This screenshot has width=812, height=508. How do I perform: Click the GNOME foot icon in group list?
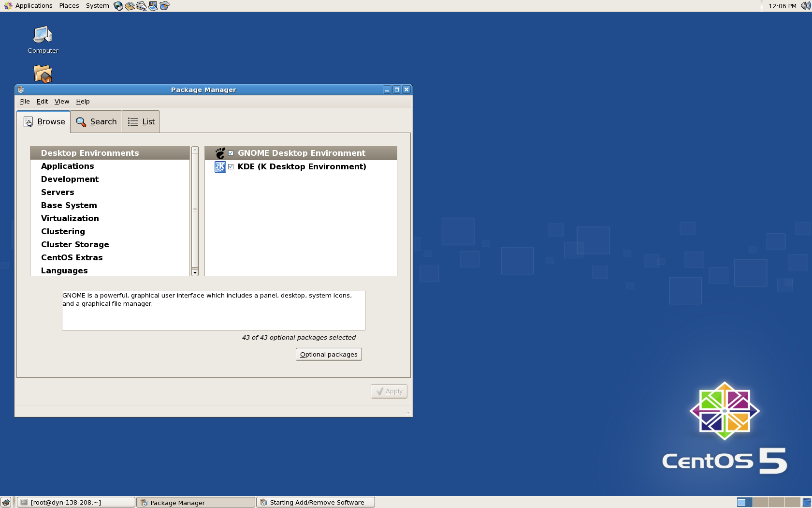(x=220, y=153)
